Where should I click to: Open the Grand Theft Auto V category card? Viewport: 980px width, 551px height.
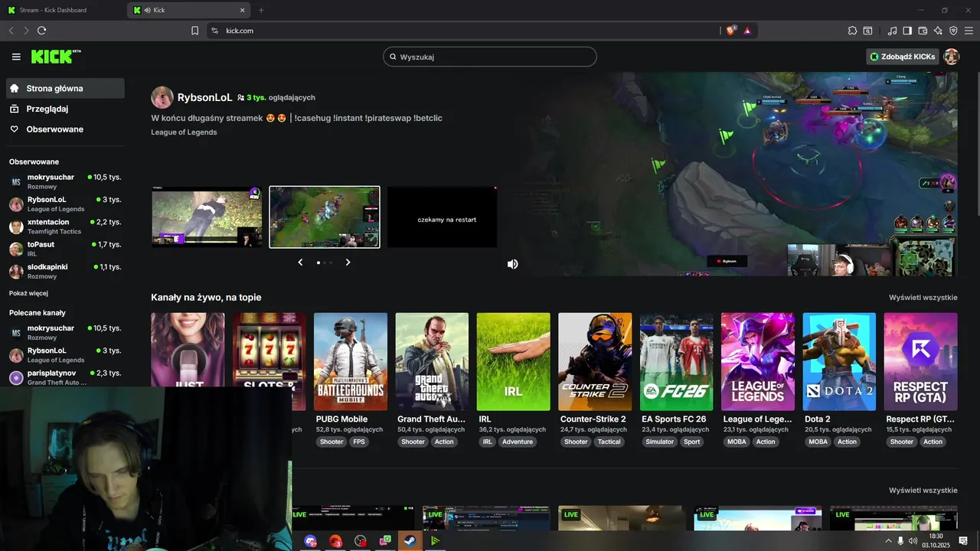432,361
